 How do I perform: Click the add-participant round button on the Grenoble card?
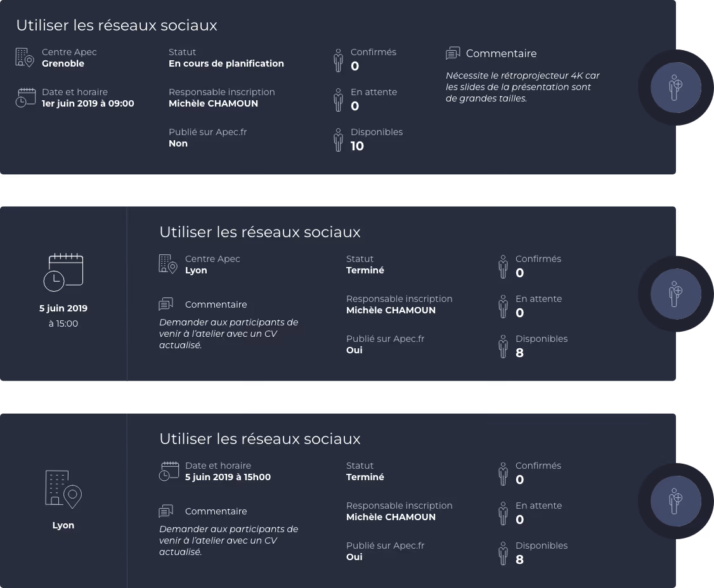pyautogui.click(x=675, y=88)
